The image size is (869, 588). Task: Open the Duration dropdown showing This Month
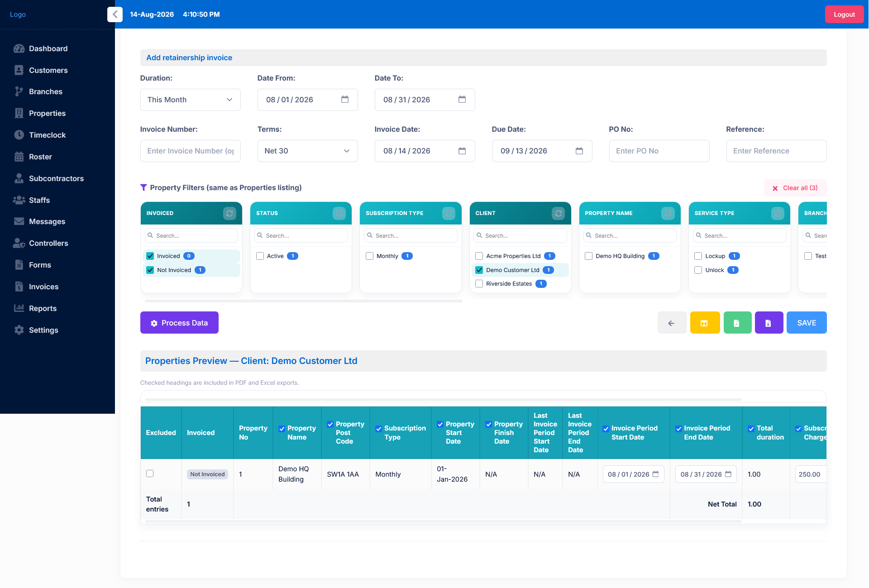tap(191, 100)
